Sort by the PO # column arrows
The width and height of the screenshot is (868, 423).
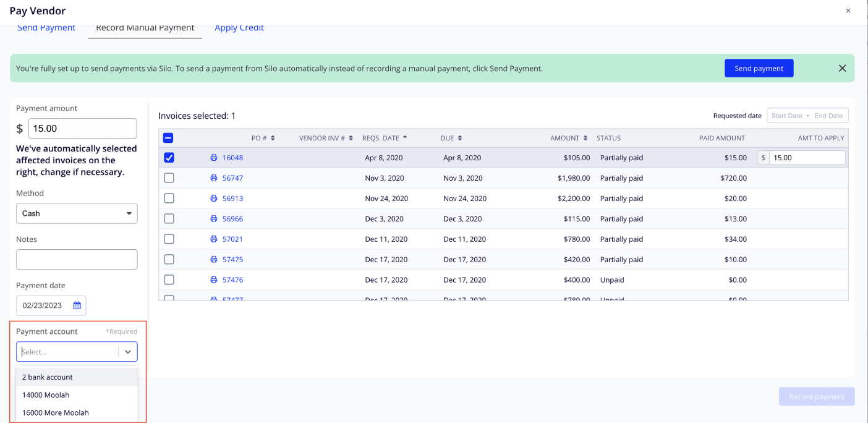(273, 138)
